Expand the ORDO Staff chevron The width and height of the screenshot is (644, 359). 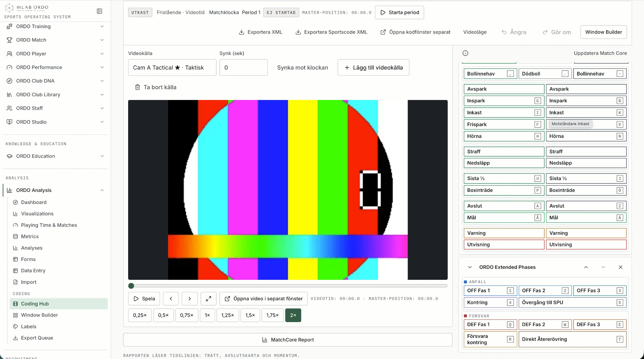(x=102, y=108)
